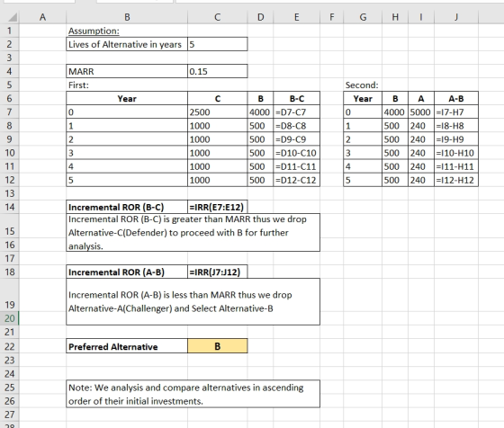Click cell containing =IRR(J7:J12) formula
This screenshot has width=504, height=428.
click(x=217, y=272)
